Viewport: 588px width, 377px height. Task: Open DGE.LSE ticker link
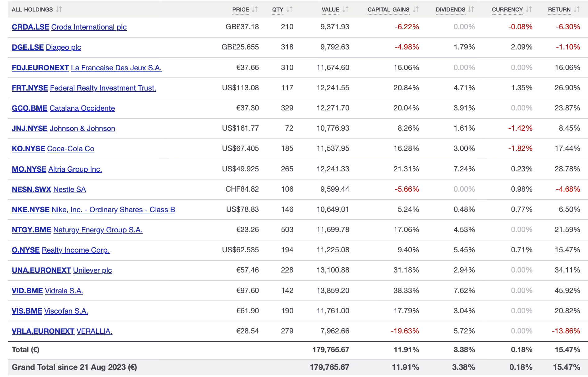click(28, 47)
